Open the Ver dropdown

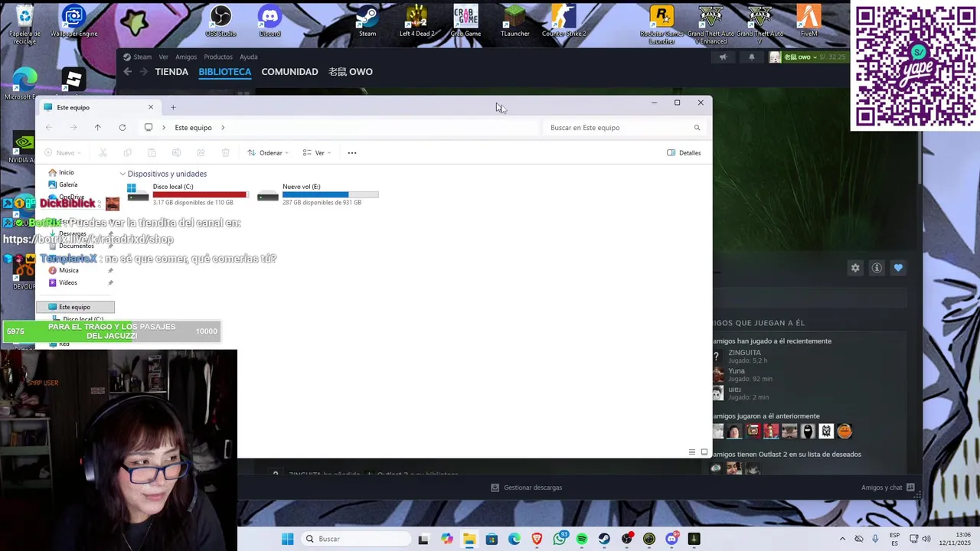(x=317, y=153)
